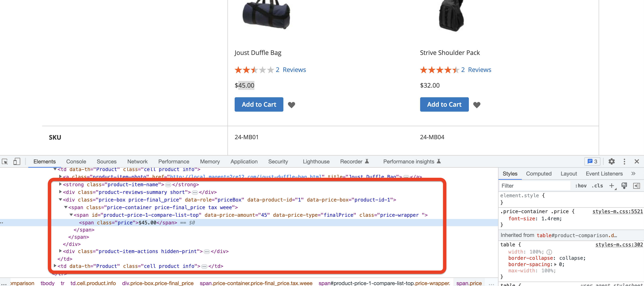Select the inspect element picker tool

click(x=5, y=161)
